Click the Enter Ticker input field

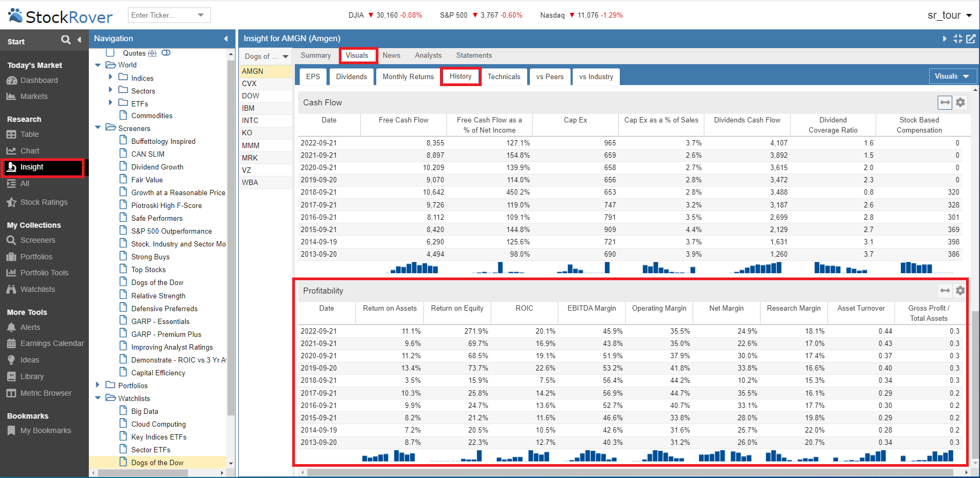click(x=162, y=15)
